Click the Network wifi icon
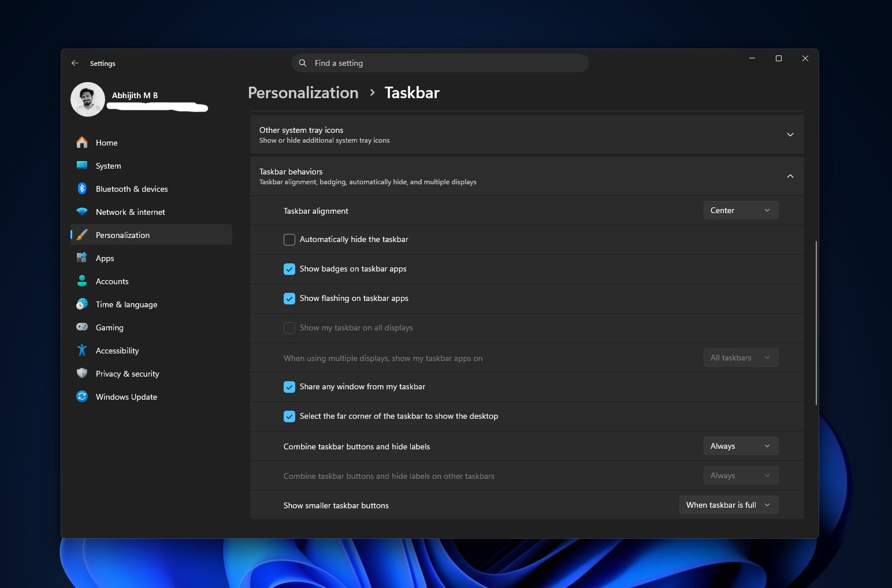Viewport: 892px width, 588px height. click(x=82, y=212)
